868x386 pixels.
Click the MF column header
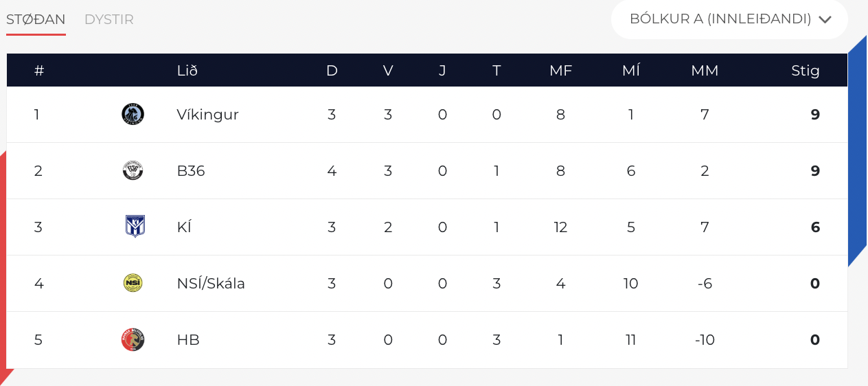[561, 70]
